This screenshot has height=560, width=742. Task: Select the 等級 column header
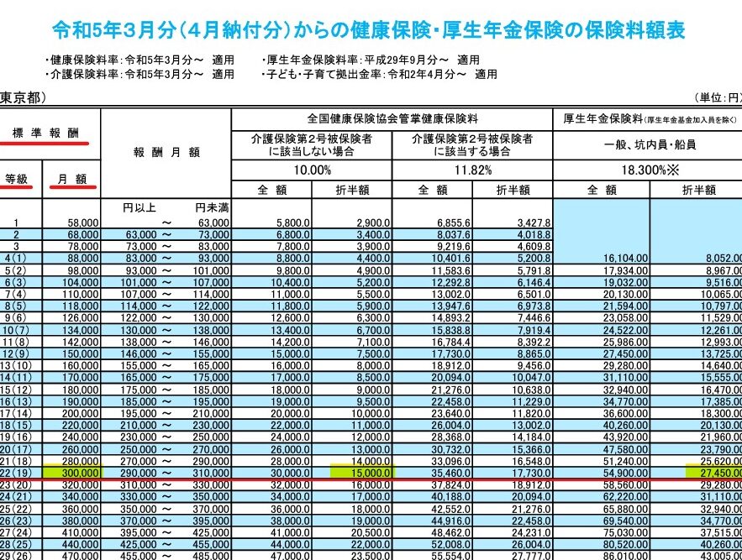[x=17, y=178]
